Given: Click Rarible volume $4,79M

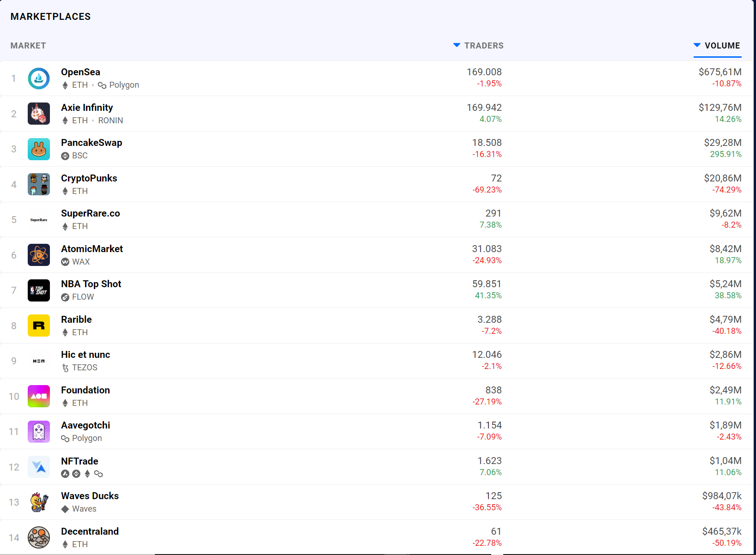Looking at the screenshot, I should pyautogui.click(x=726, y=320).
